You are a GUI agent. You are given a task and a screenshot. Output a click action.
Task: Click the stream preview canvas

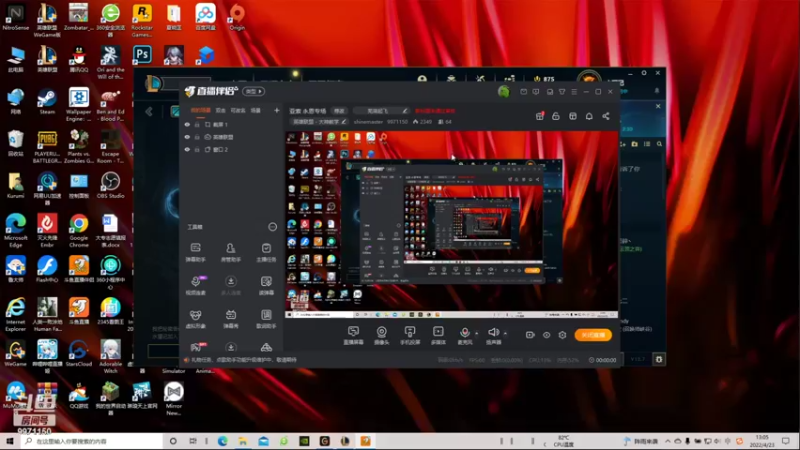[451, 224]
